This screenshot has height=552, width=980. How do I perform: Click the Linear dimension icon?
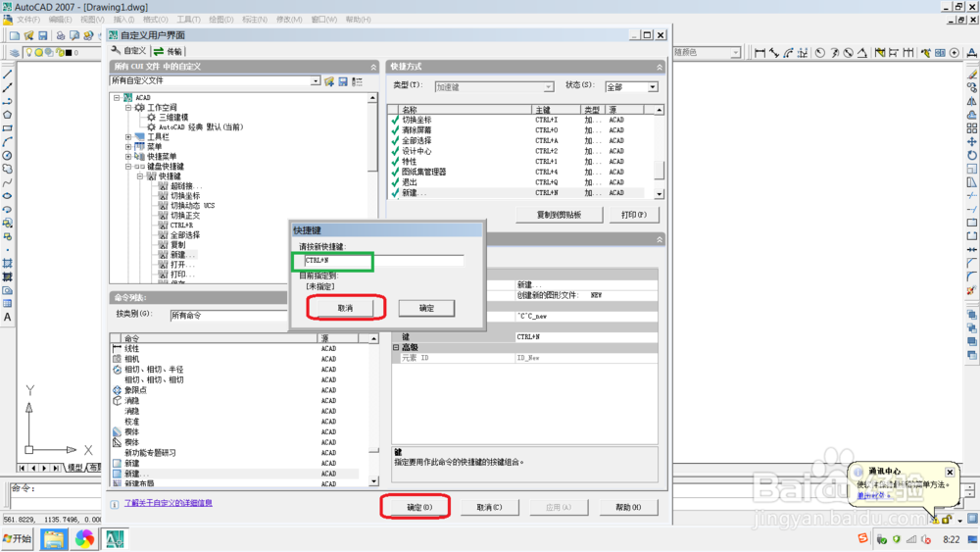(759, 53)
